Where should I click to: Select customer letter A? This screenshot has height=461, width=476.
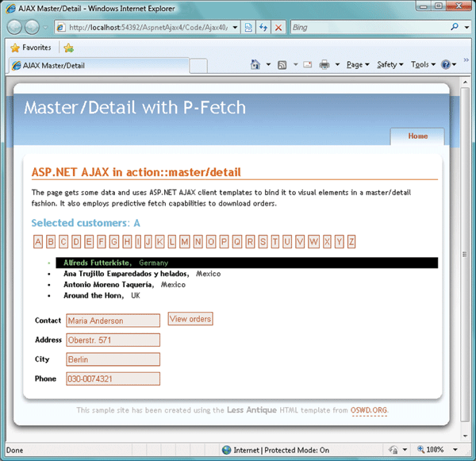pyautogui.click(x=38, y=242)
